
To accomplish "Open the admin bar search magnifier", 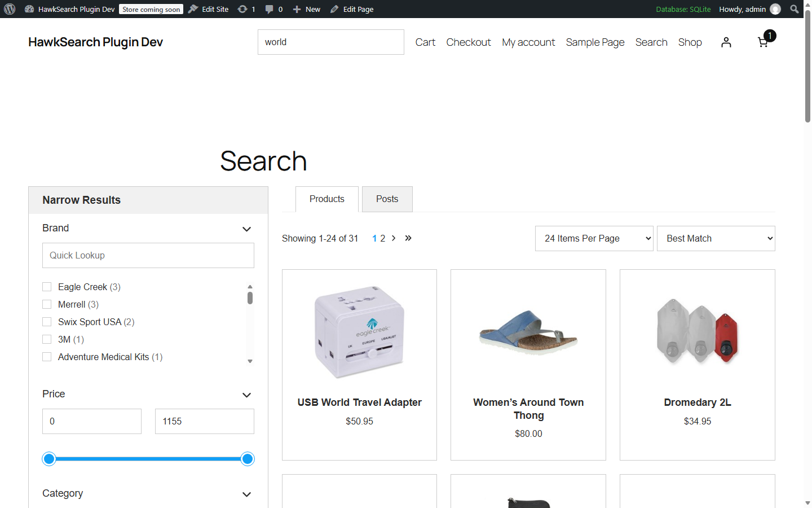I will point(795,9).
